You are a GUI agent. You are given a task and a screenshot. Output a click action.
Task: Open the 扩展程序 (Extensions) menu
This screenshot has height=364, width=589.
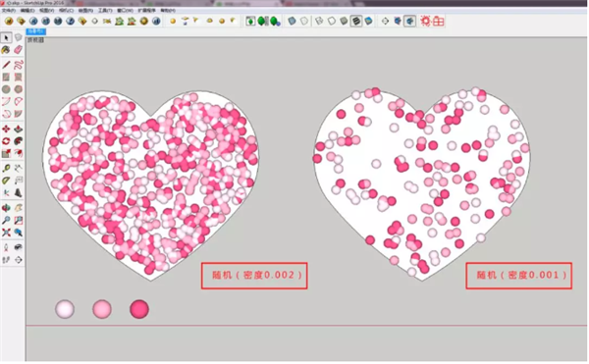[x=146, y=11]
